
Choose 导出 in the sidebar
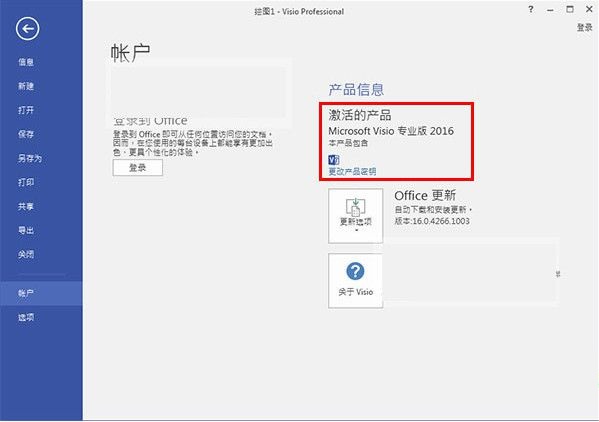pos(26,230)
